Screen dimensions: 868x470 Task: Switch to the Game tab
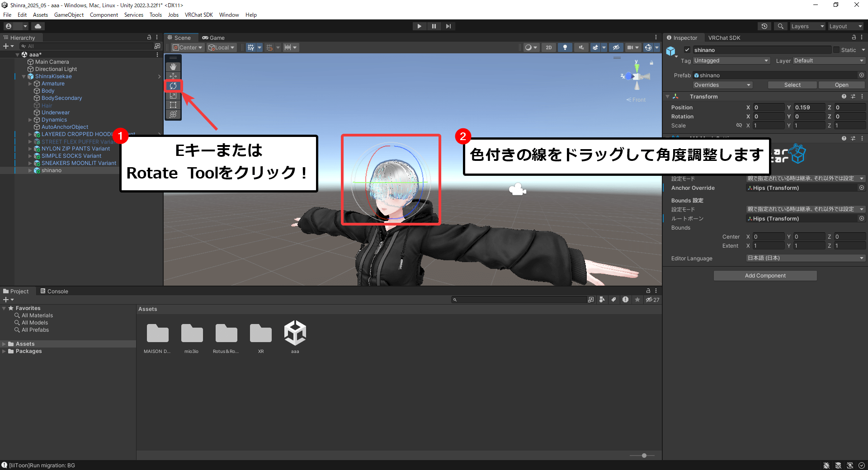(x=213, y=38)
